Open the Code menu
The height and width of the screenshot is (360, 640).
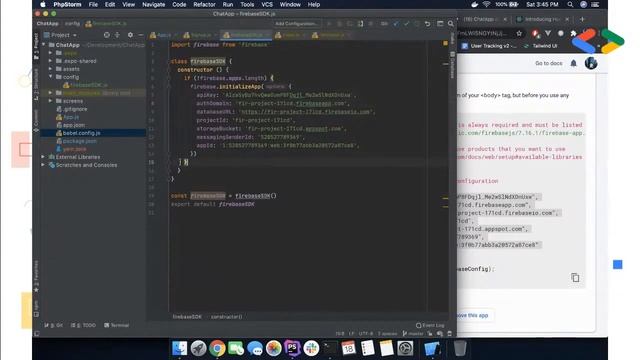pyautogui.click(x=179, y=4)
